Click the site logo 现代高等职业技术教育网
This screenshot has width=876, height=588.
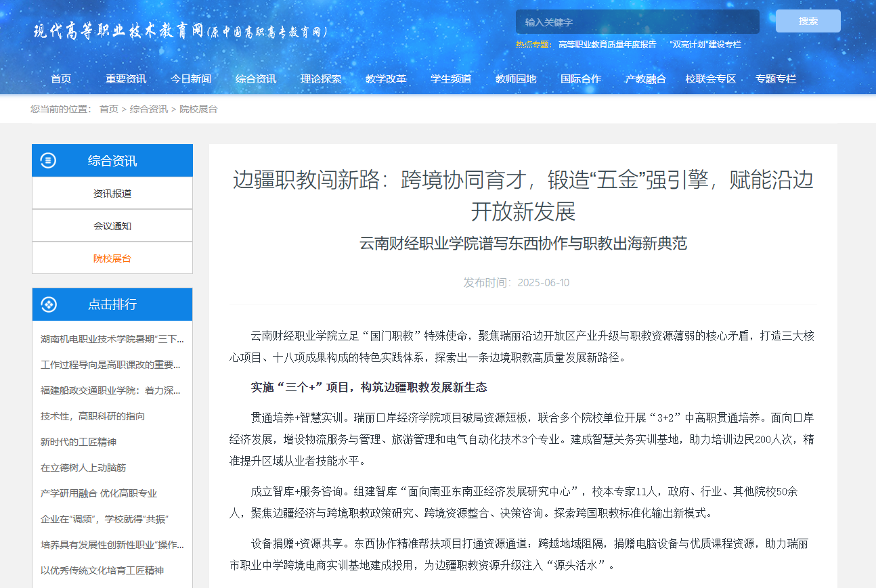(x=118, y=31)
